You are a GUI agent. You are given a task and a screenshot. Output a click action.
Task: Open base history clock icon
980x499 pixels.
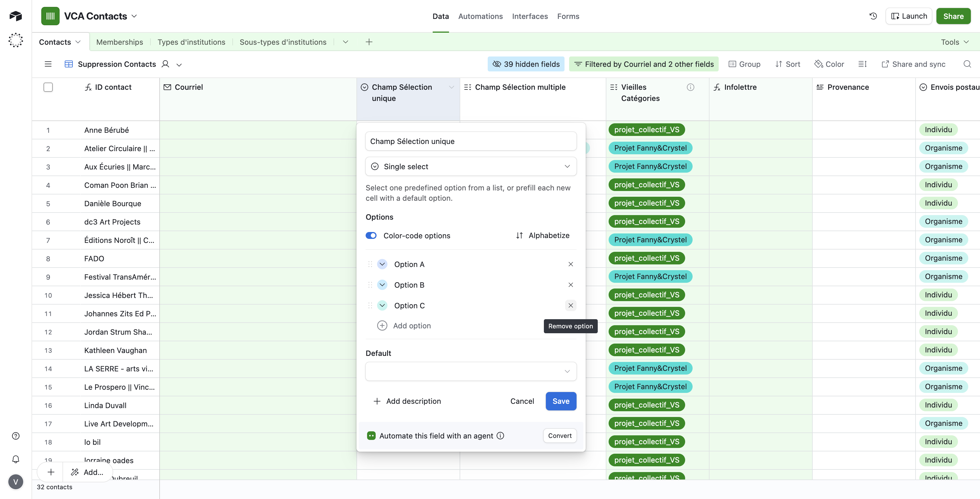coord(873,16)
